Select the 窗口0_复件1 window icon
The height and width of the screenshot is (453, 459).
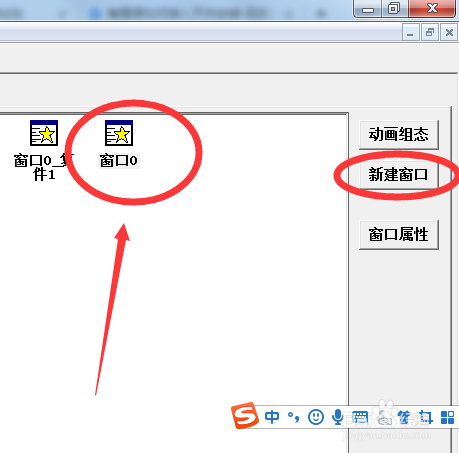click(44, 133)
